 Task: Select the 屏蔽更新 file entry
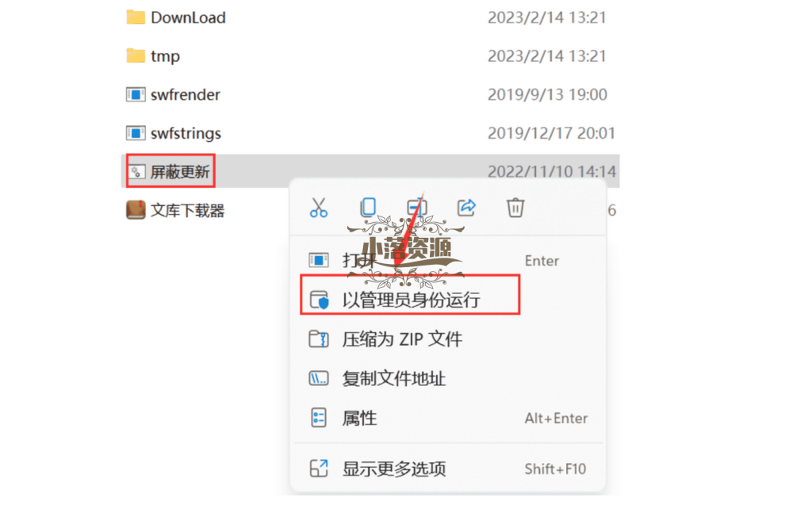tap(370, 171)
